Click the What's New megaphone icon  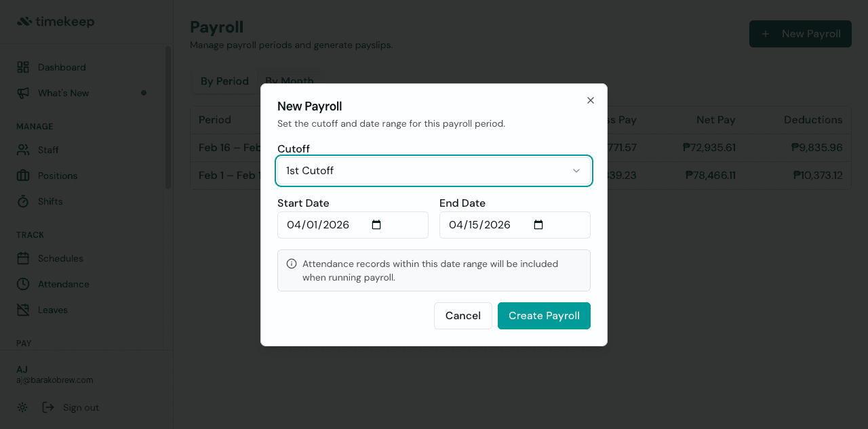pos(22,93)
